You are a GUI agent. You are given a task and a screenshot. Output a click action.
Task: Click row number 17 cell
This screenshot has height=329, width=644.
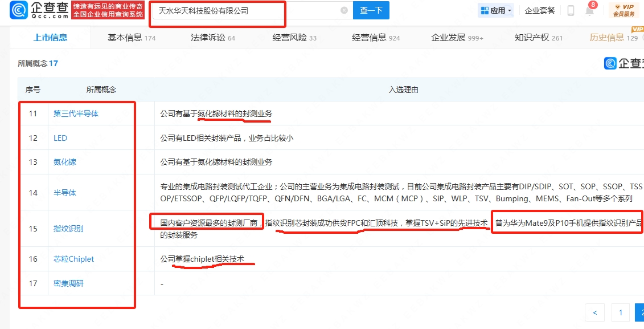[x=33, y=283]
